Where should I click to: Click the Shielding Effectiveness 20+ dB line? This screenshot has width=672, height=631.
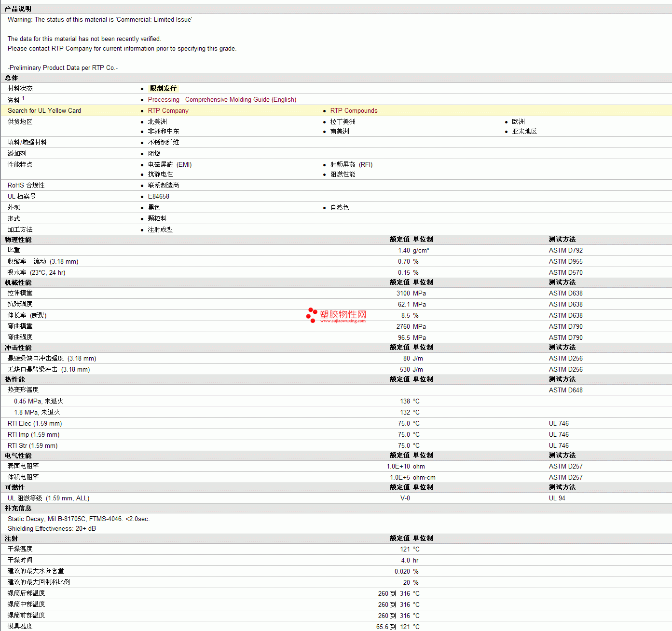[x=52, y=529]
